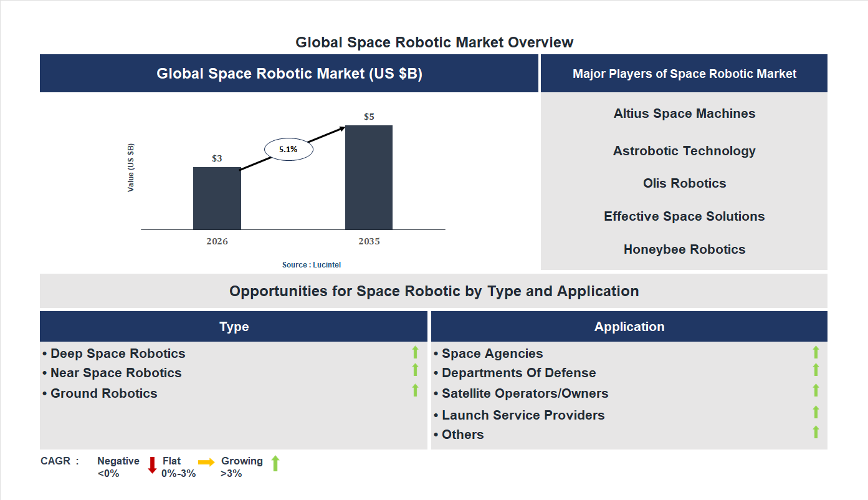
Task: Click the green arrow beside Others
Action: [816, 431]
